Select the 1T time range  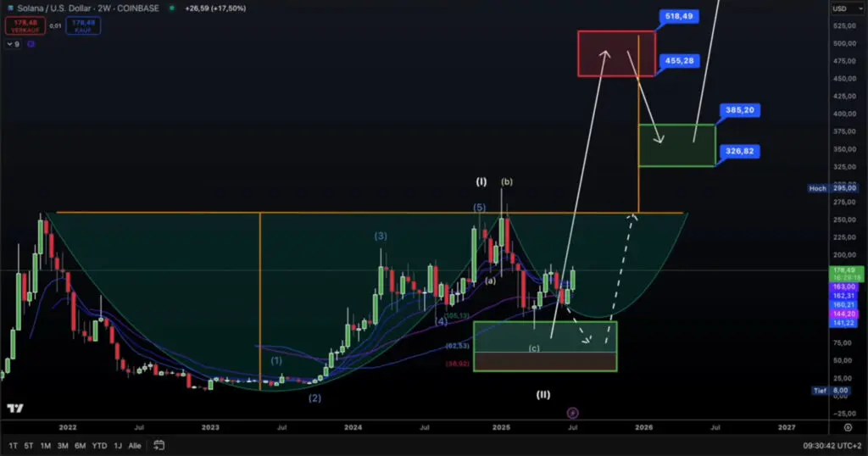14,445
